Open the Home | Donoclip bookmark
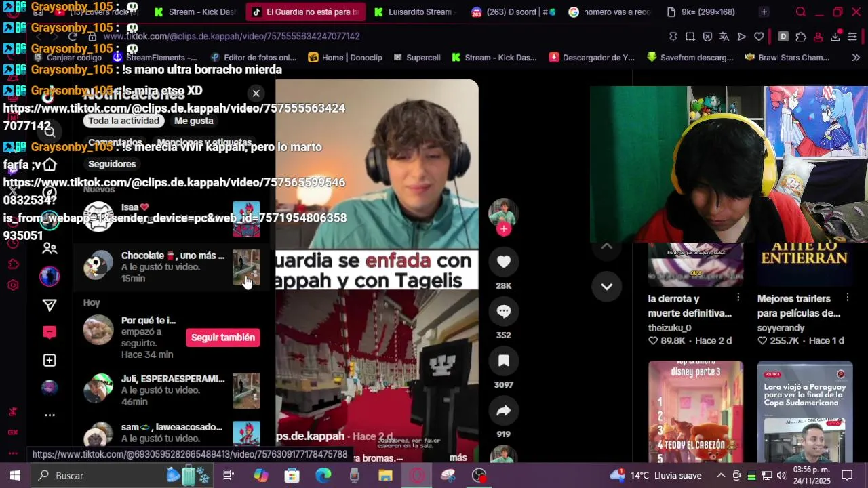The width and height of the screenshot is (868, 488). 345,58
